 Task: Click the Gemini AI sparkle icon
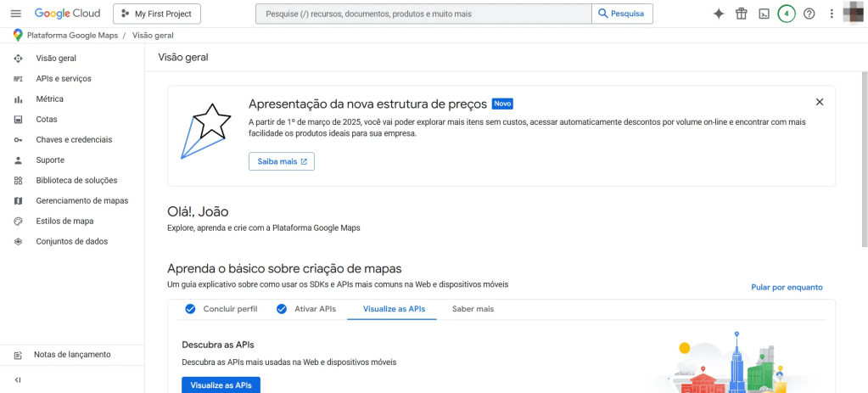(719, 14)
